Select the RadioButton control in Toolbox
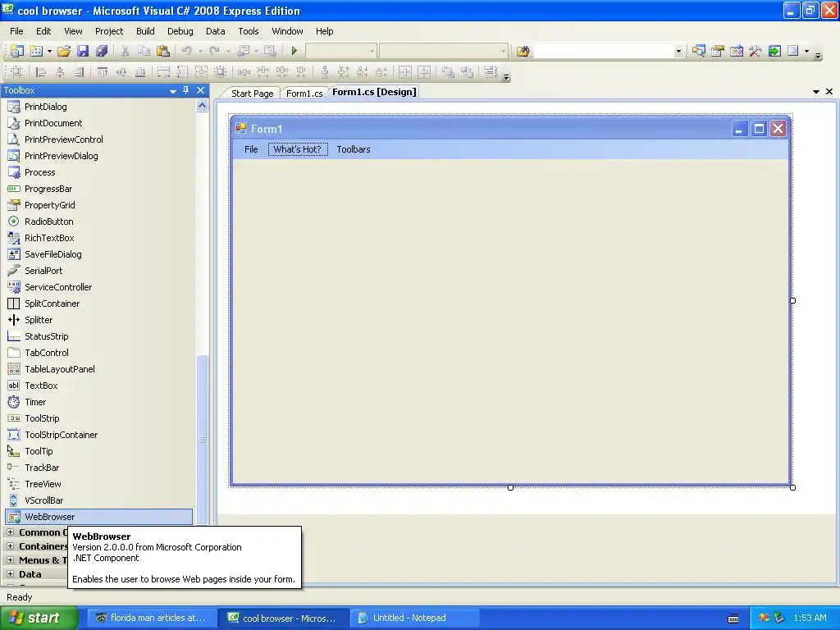Image resolution: width=840 pixels, height=630 pixels. click(x=99, y=221)
